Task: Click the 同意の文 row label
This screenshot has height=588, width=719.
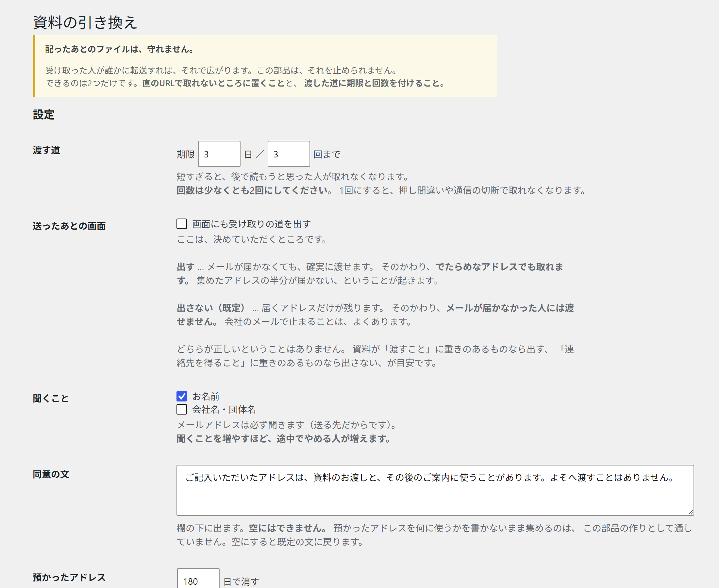Action: 51,474
